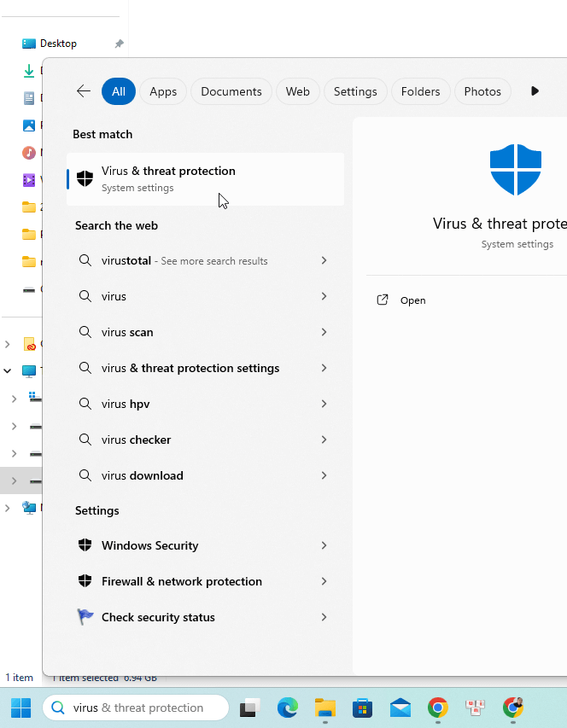Screen dimensions: 567x728
Task: Focus the taskbar search box
Action: [136, 708]
